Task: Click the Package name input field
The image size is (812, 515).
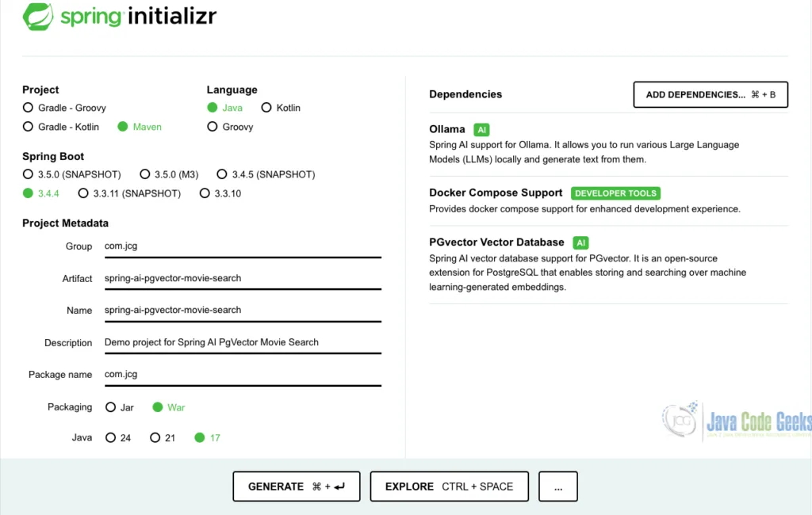Action: pyautogui.click(x=243, y=375)
